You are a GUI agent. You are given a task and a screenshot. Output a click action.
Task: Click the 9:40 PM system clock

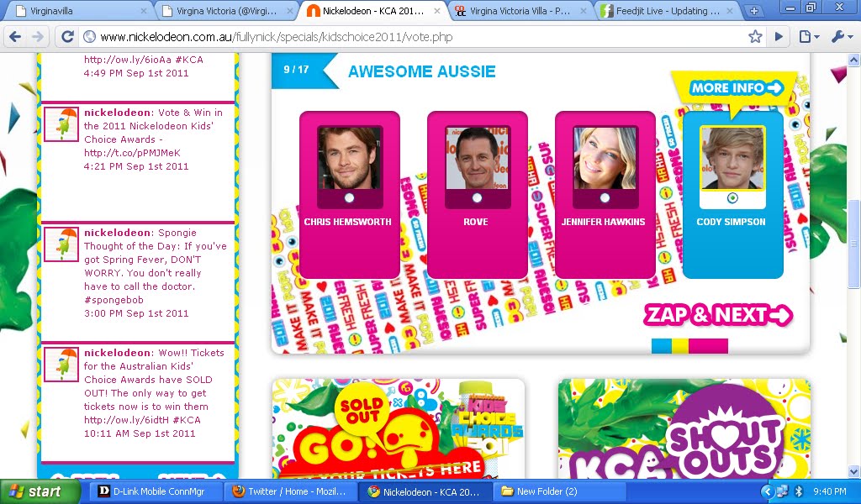[830, 491]
